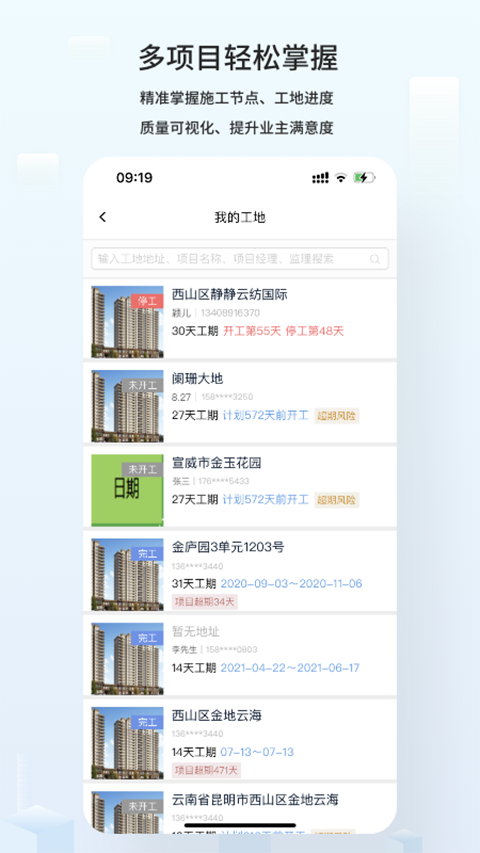Tap the cellular signal icon
This screenshot has width=480, height=853.
click(x=320, y=178)
